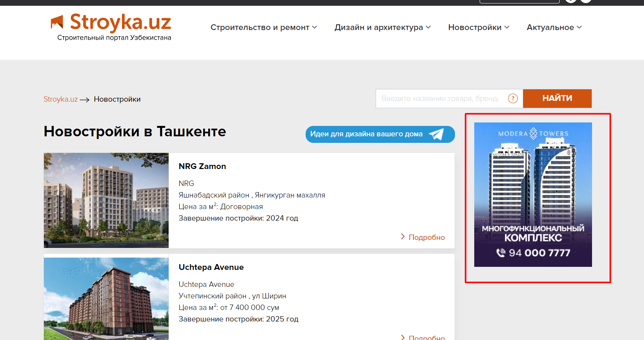Viewport: 644px width, 340px height.
Task: Expand chevron next to Актуальное
Action: pyautogui.click(x=579, y=27)
